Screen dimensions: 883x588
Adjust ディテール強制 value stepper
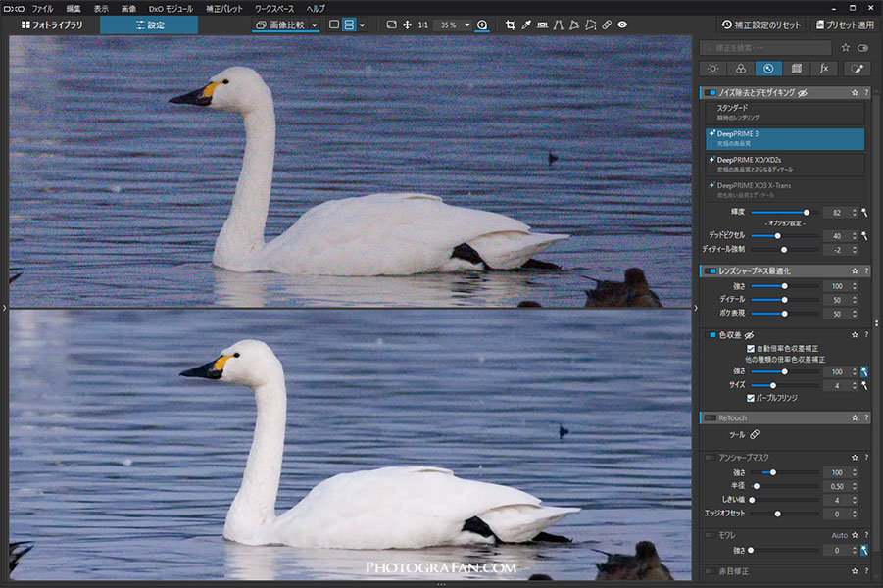coord(855,250)
